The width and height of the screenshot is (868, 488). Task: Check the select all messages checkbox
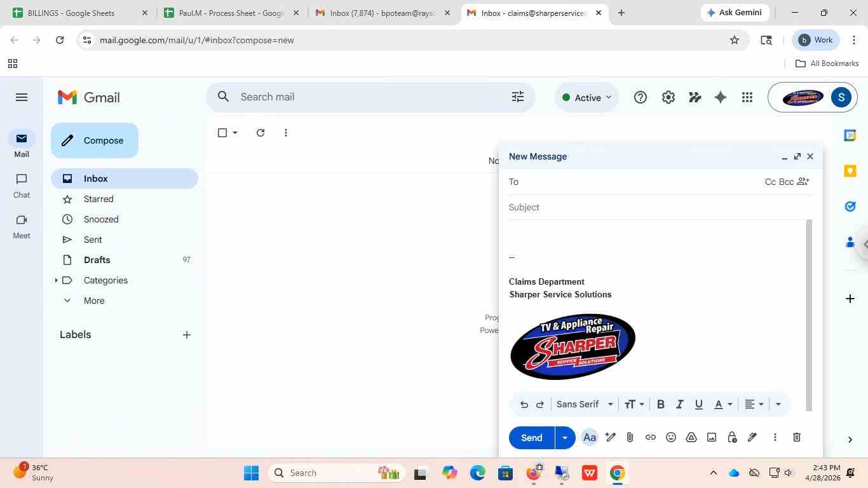[222, 133]
